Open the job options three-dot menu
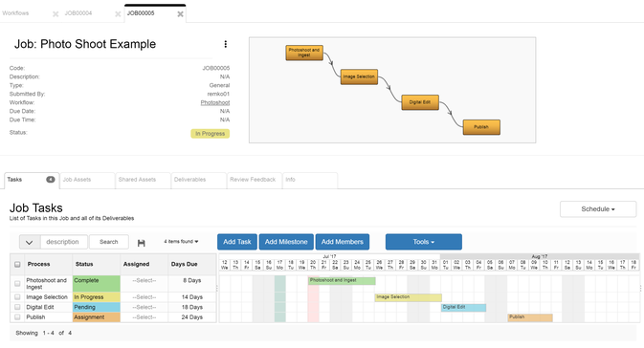 click(x=225, y=44)
